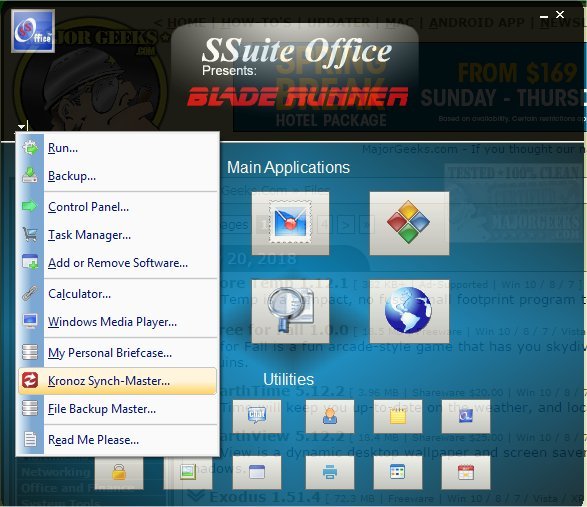Open the red calendar utility button
The width and height of the screenshot is (587, 507).
click(x=466, y=473)
